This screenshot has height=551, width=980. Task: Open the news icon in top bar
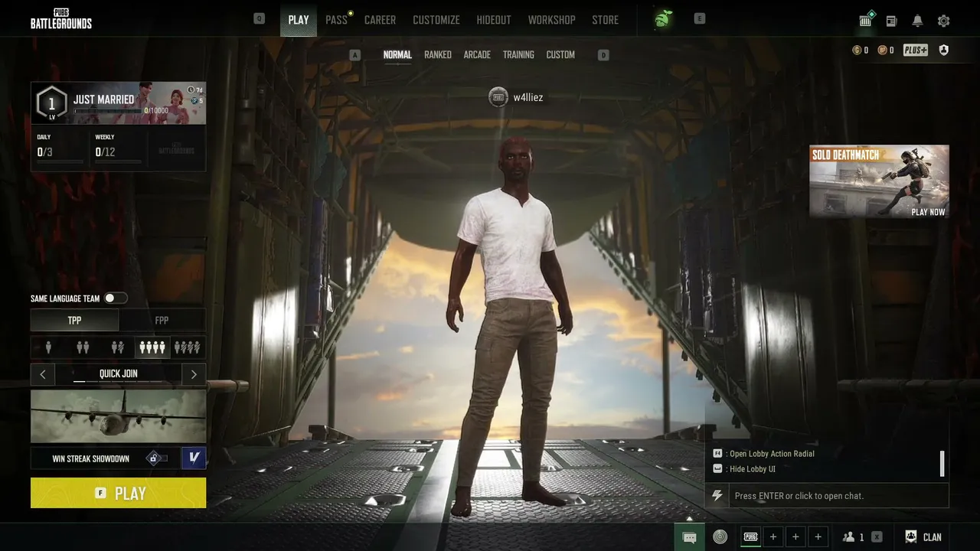coord(891,21)
